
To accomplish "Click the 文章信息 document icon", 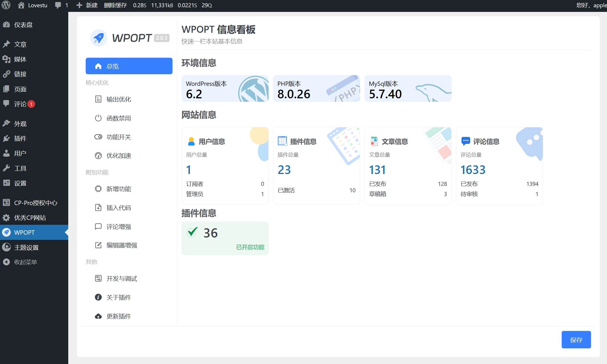I will 374,141.
